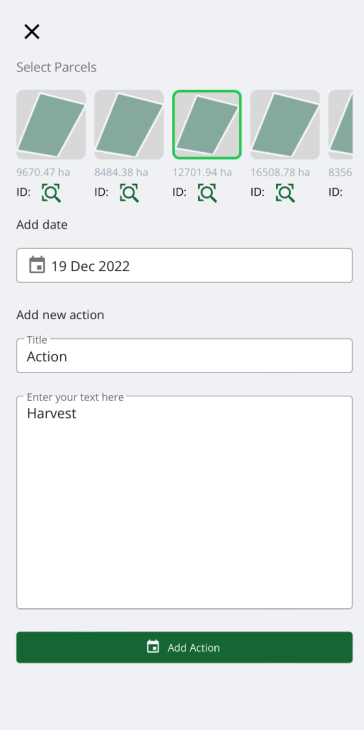The width and height of the screenshot is (364, 730).
Task: Click the calendar icon on Add Action button
Action: tap(153, 647)
